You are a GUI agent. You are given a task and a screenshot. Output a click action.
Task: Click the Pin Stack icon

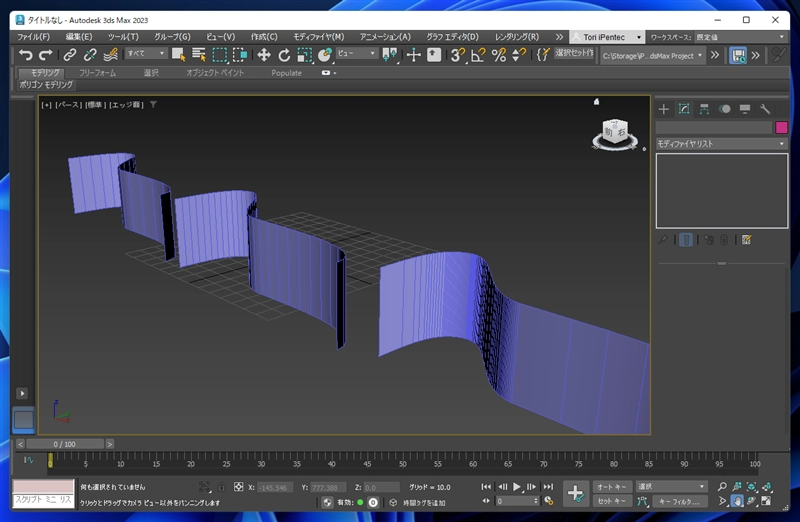pos(663,239)
